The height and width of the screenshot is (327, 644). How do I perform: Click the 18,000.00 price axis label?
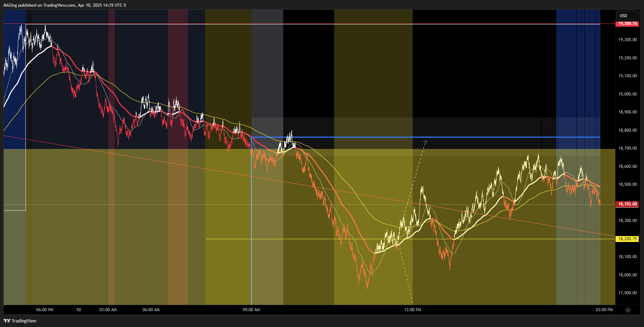pos(628,275)
